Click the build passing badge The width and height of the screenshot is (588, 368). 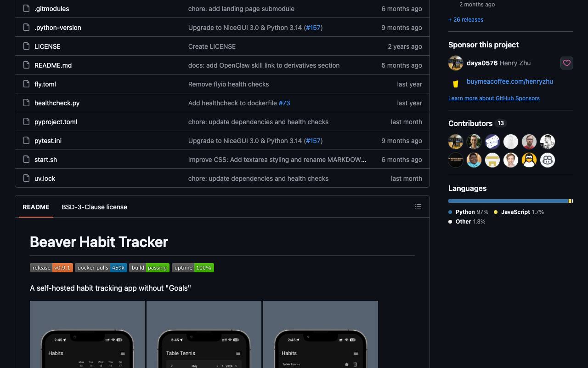149,268
